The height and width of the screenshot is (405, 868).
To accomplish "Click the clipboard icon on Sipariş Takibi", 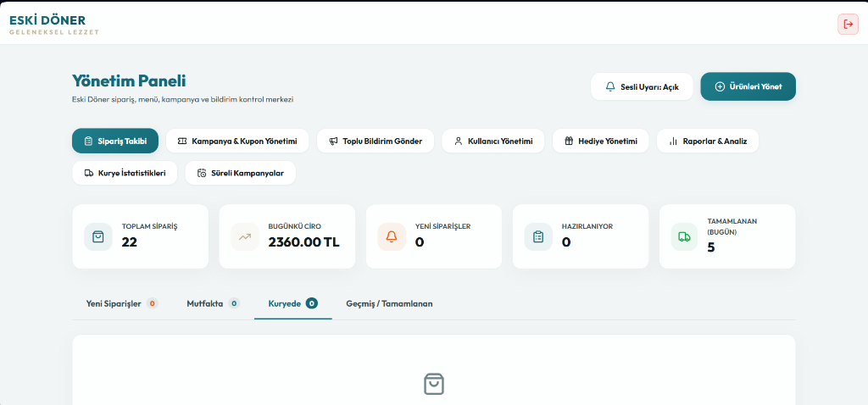I will coord(88,141).
